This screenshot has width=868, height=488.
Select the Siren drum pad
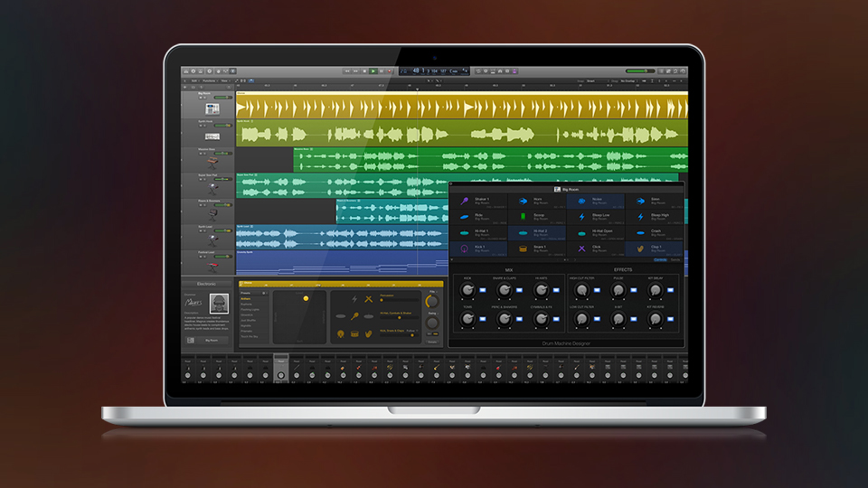pos(655,202)
